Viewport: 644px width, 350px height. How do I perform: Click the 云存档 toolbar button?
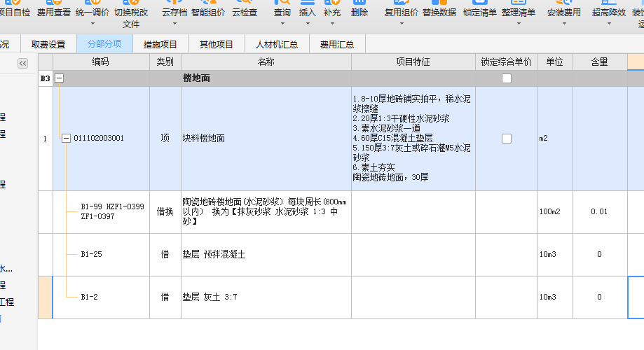pos(174,9)
